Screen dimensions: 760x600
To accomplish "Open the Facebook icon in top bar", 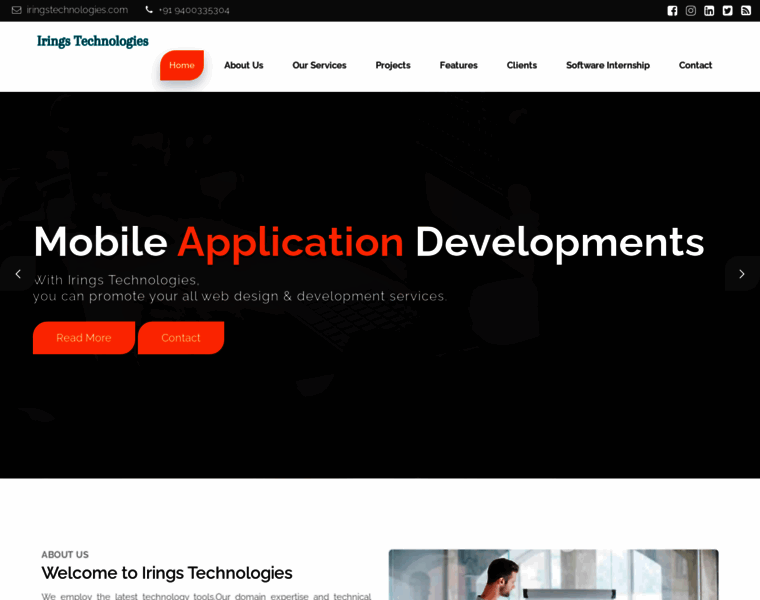I will pos(672,11).
